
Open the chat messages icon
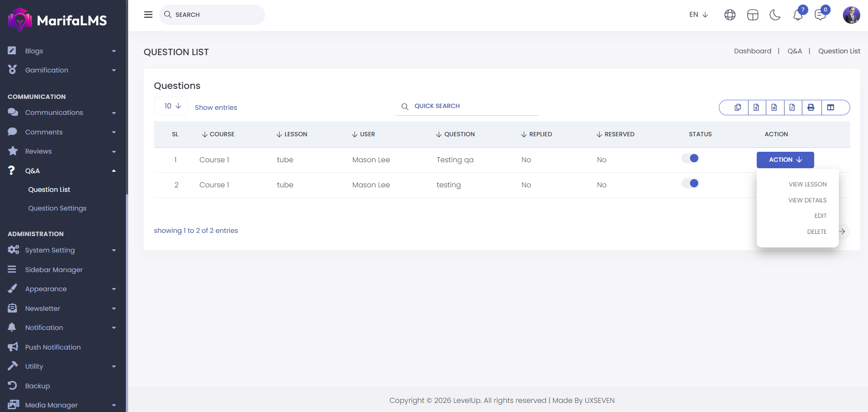pos(820,15)
